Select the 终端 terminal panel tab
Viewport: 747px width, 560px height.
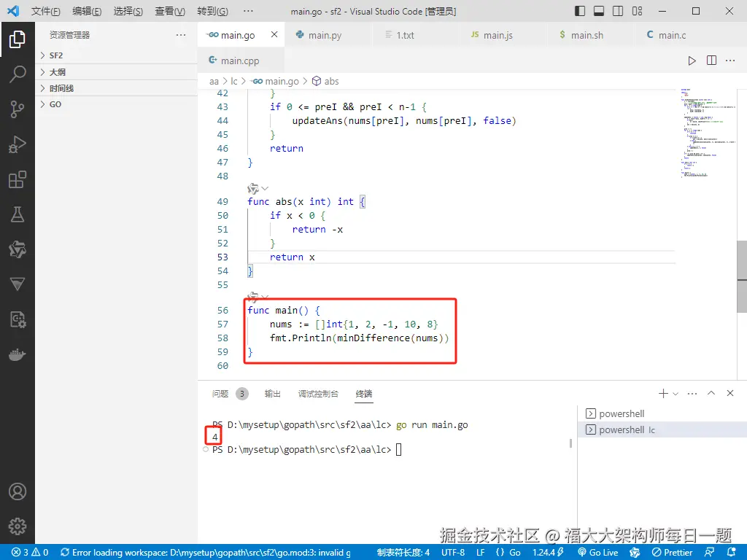[x=364, y=394]
